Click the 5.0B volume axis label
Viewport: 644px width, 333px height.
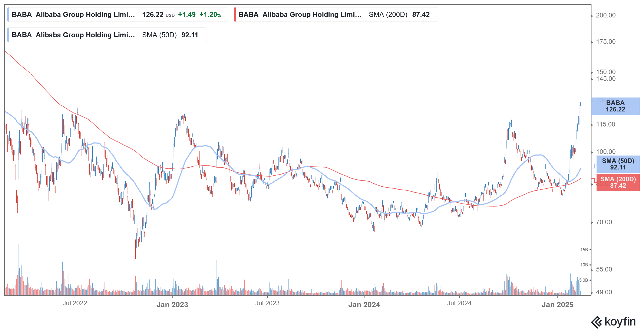[583, 280]
